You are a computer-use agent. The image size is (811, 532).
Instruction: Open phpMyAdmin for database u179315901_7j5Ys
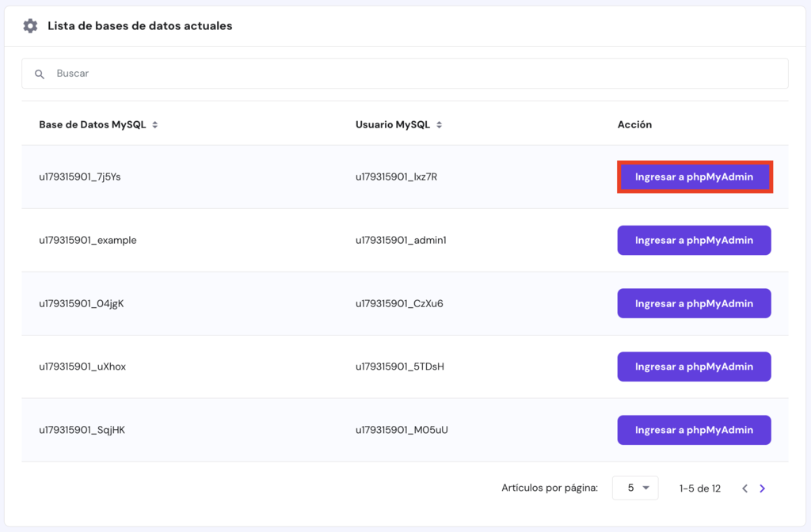tap(694, 177)
